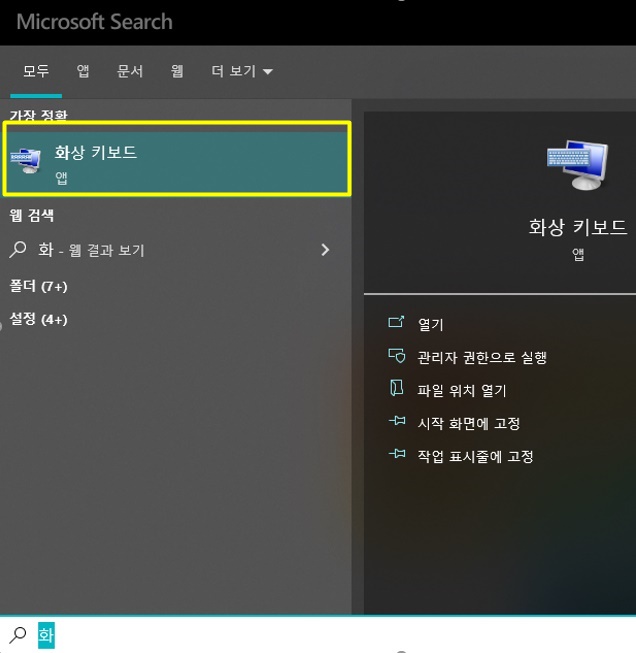Click the admin shield icon
636x653 pixels.
click(397, 356)
